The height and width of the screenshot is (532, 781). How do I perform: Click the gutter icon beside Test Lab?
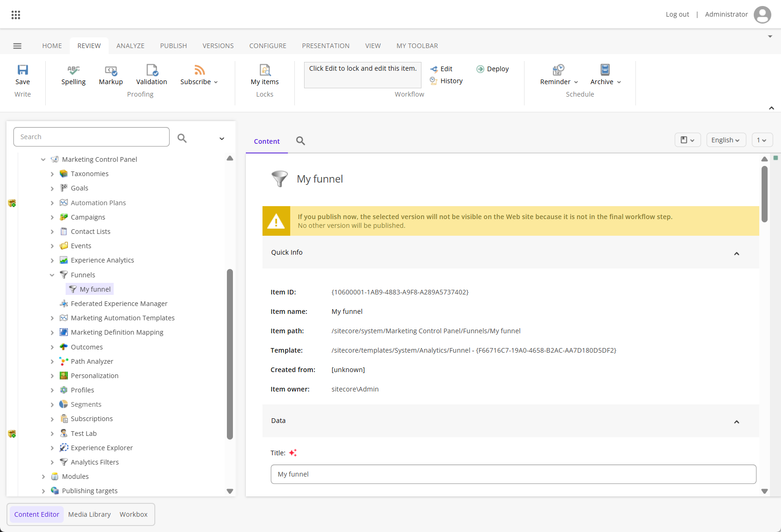(x=12, y=434)
